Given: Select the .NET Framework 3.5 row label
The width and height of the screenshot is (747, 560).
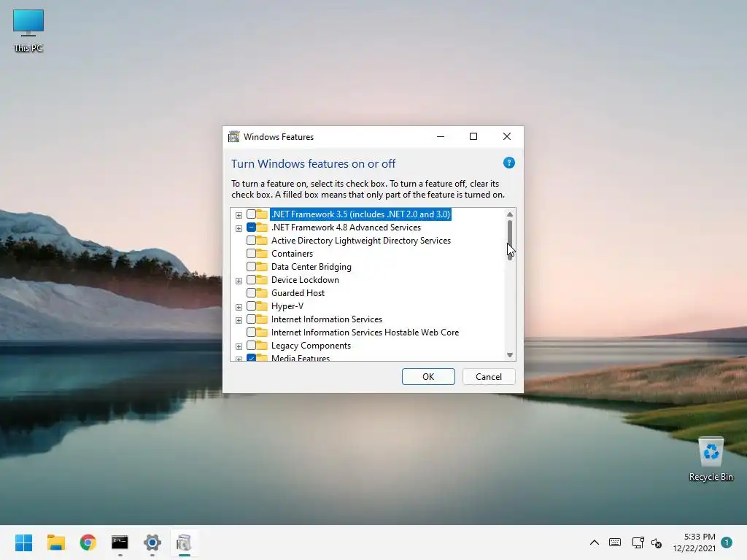Looking at the screenshot, I should pos(360,214).
